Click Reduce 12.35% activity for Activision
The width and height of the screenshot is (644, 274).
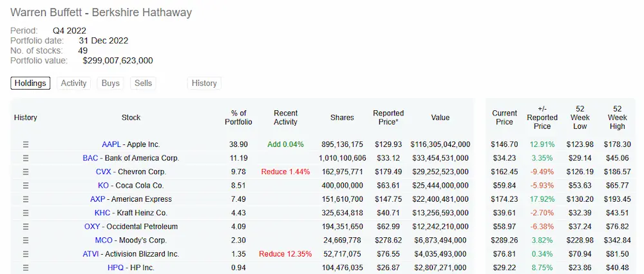[x=285, y=254]
